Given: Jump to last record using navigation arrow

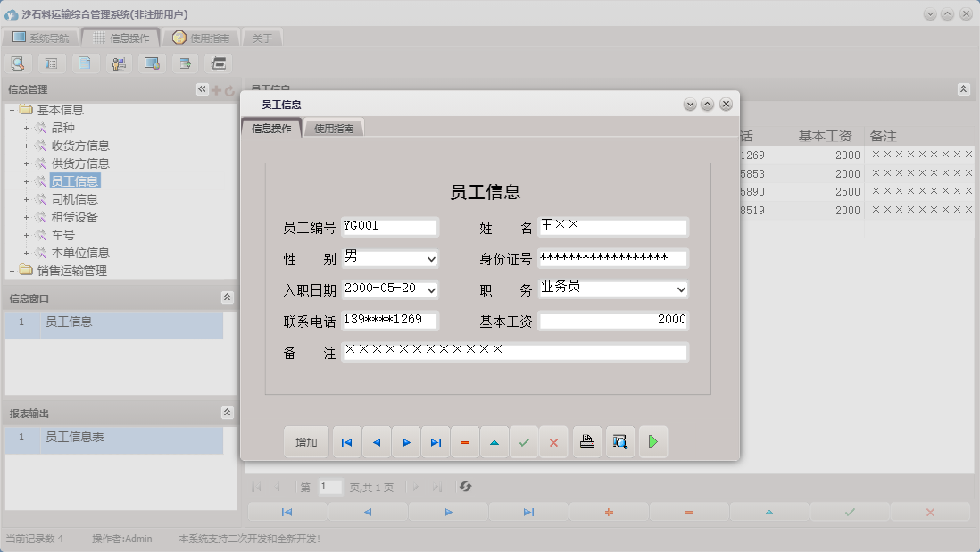Looking at the screenshot, I should coord(436,441).
